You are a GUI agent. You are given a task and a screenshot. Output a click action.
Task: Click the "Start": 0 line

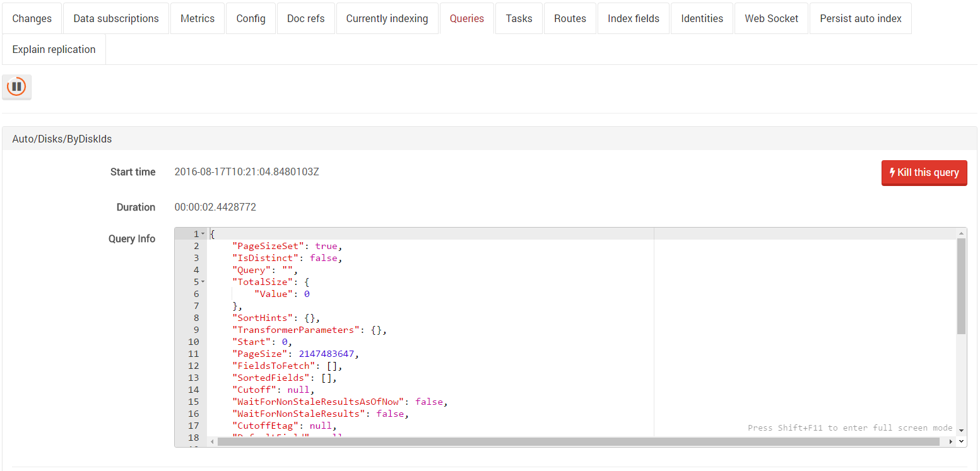263,342
